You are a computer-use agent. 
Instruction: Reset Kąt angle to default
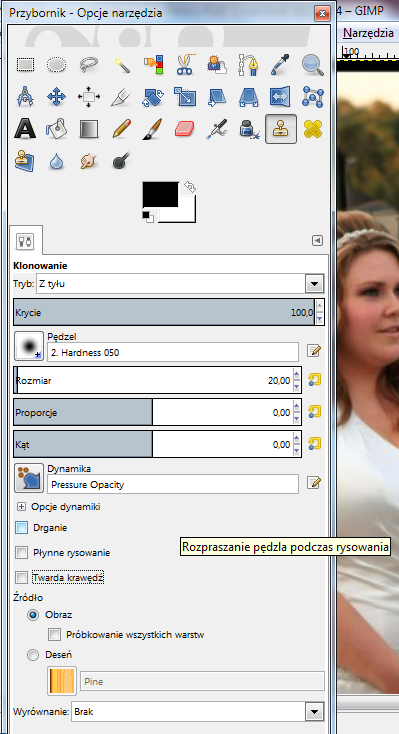[x=314, y=443]
